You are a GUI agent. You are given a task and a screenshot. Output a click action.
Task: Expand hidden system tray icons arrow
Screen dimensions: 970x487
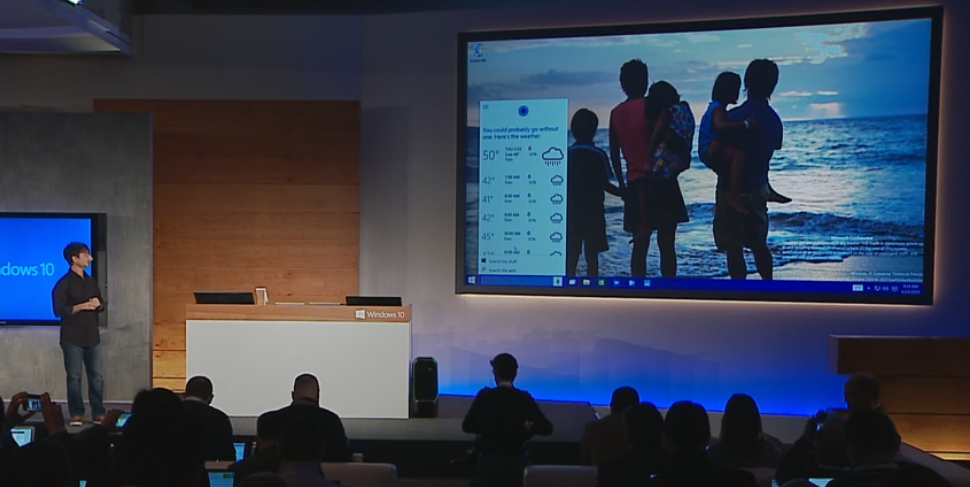click(x=868, y=288)
